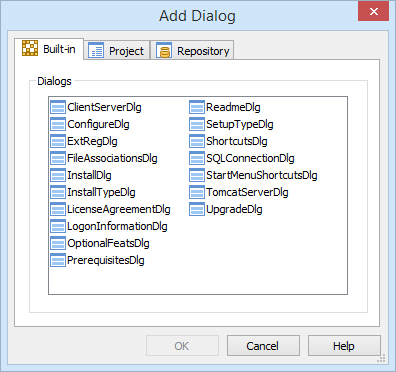Select OptionalFeatsDlg label

click(108, 243)
